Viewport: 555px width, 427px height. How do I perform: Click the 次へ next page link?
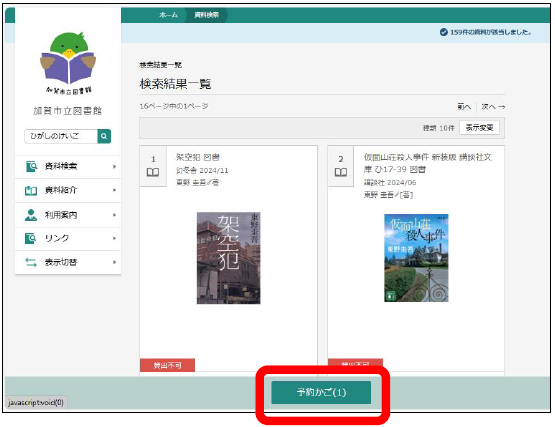[493, 107]
